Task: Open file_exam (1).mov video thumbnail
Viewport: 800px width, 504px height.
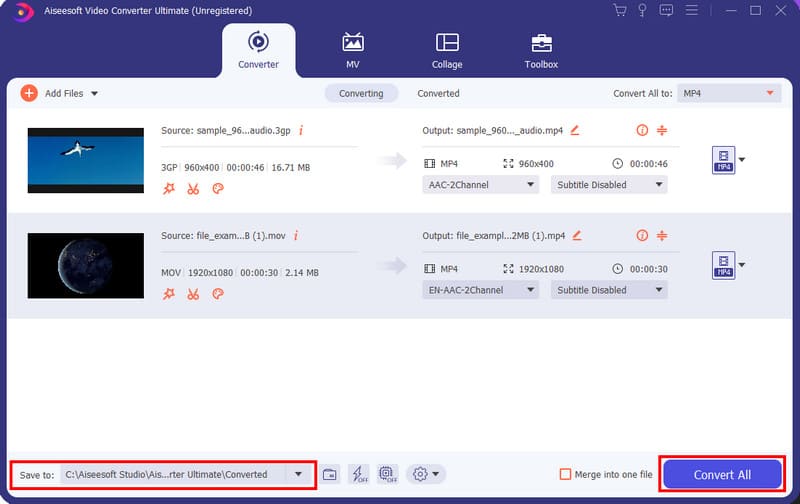Action: tap(86, 266)
